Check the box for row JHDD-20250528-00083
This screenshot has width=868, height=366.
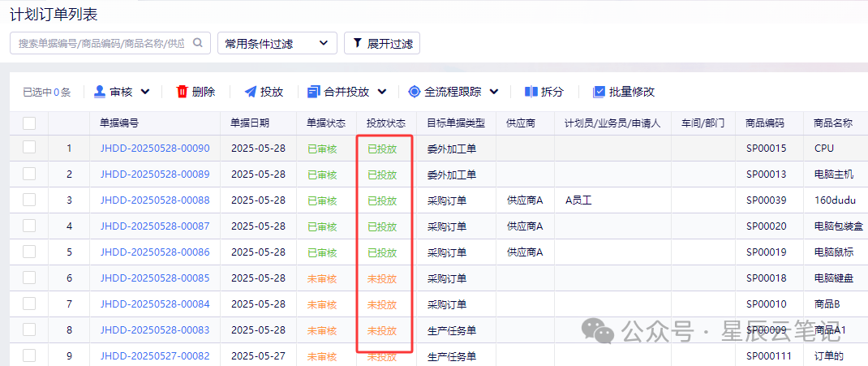point(29,330)
